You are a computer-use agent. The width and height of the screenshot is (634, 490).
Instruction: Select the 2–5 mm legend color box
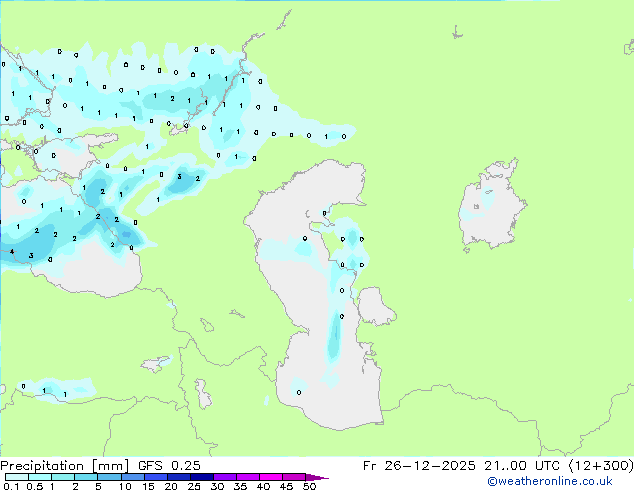point(86,477)
